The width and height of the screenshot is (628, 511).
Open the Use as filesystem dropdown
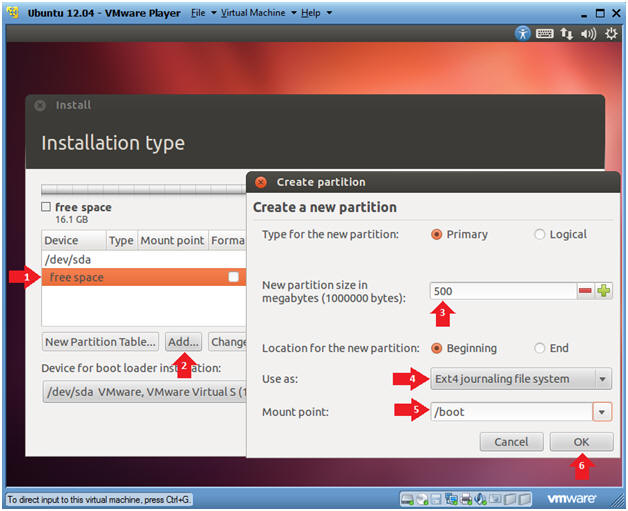point(521,378)
